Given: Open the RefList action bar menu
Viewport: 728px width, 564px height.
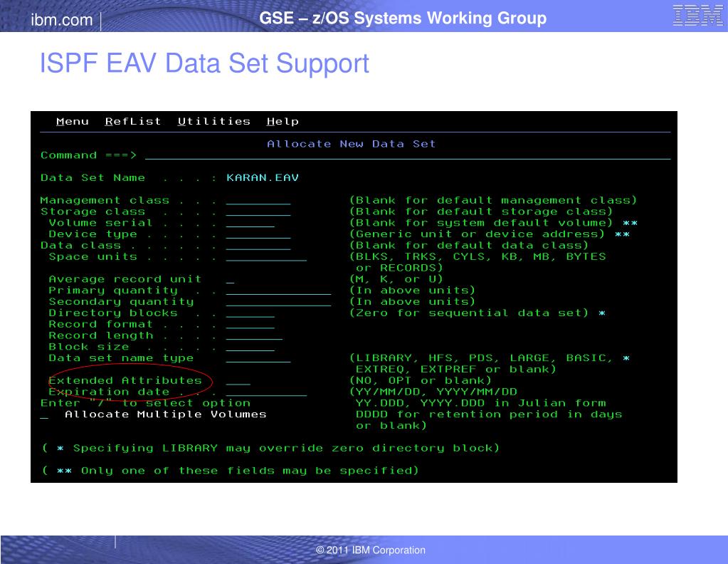Looking at the screenshot, I should click(x=133, y=121).
